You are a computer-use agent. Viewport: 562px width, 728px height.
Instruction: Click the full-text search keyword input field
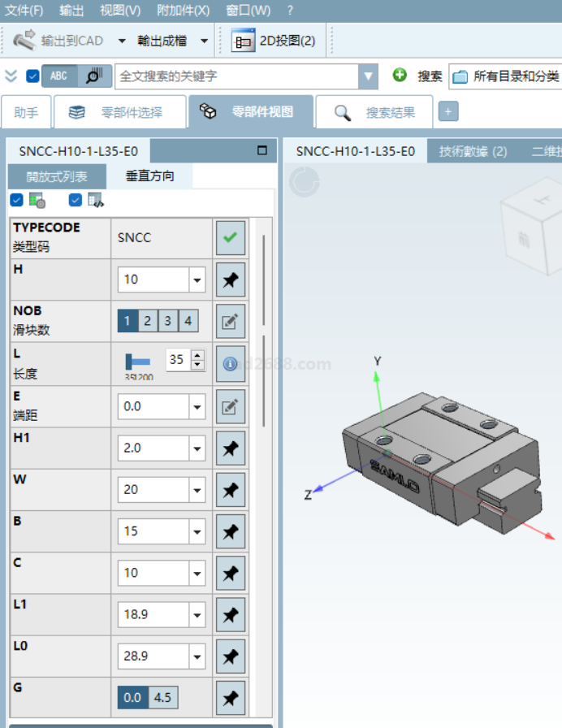point(236,76)
